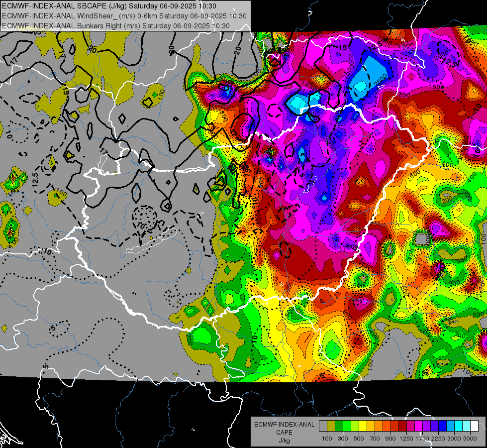Click the J/kg unit label in legend
487x448 pixels.
pyautogui.click(x=284, y=441)
